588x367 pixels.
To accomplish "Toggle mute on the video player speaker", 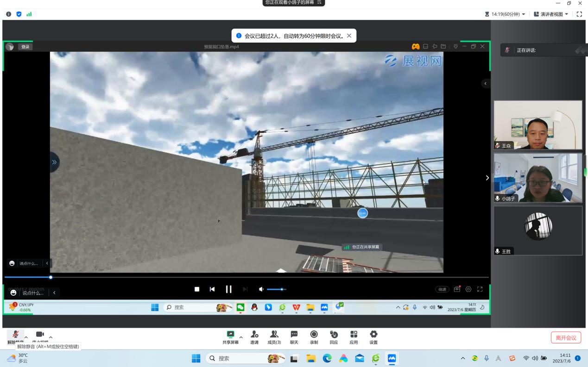I will pos(261,289).
